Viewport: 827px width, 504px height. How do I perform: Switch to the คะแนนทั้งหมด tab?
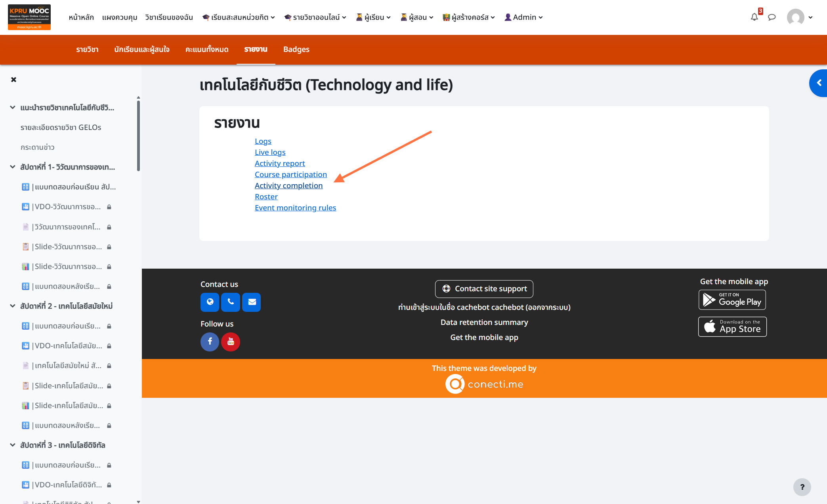pos(207,50)
